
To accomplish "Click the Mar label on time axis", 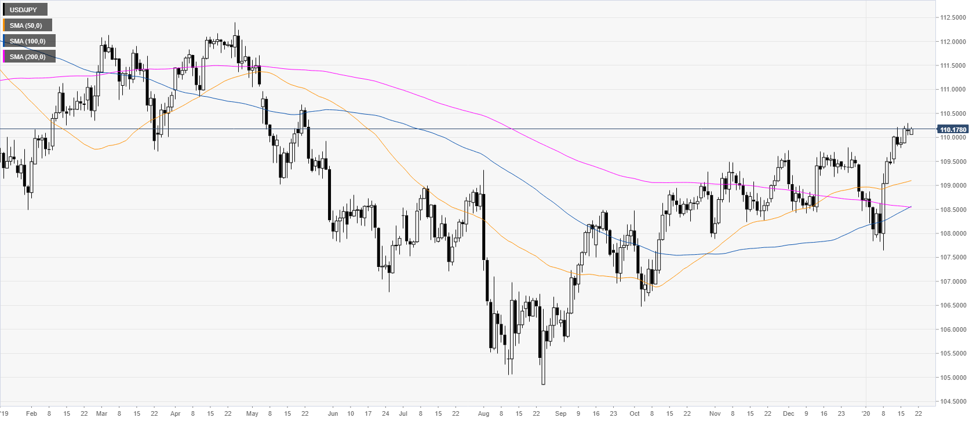I will 101,413.
